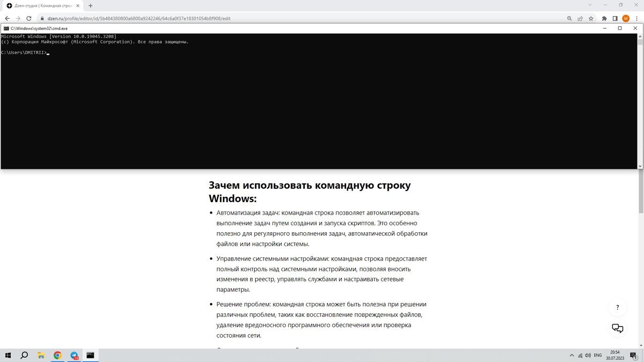Switch ENG input language indicator

597,355
